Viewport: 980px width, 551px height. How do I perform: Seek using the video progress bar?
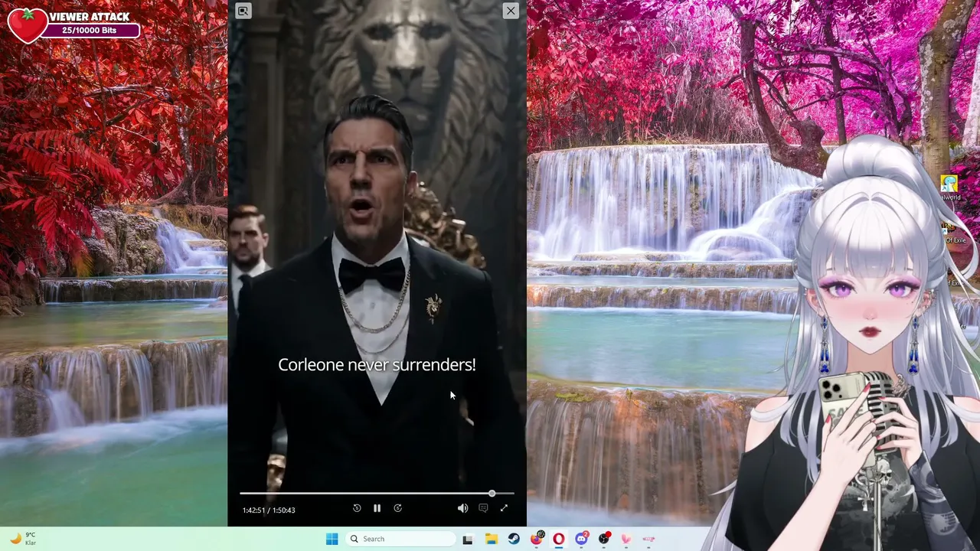coord(377,494)
